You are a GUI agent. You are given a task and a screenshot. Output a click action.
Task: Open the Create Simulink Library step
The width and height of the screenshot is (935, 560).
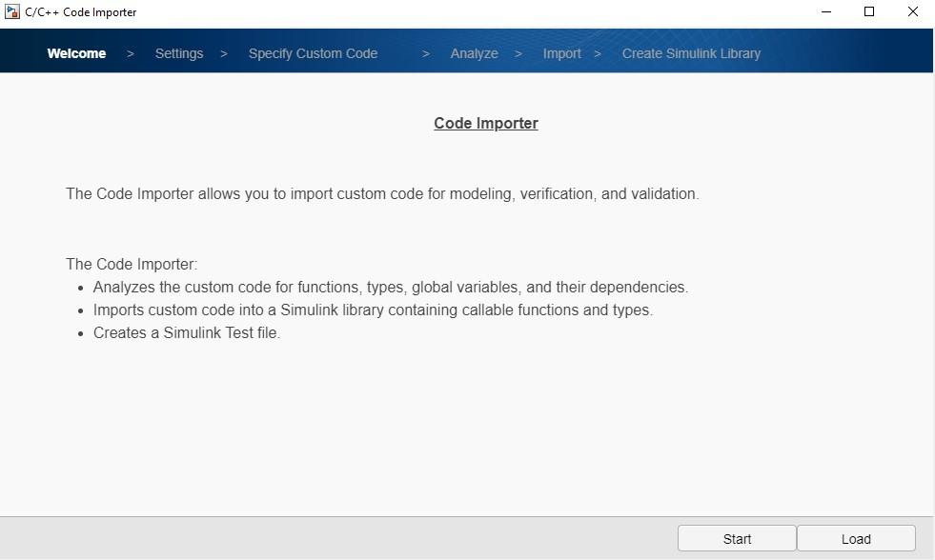click(x=691, y=53)
